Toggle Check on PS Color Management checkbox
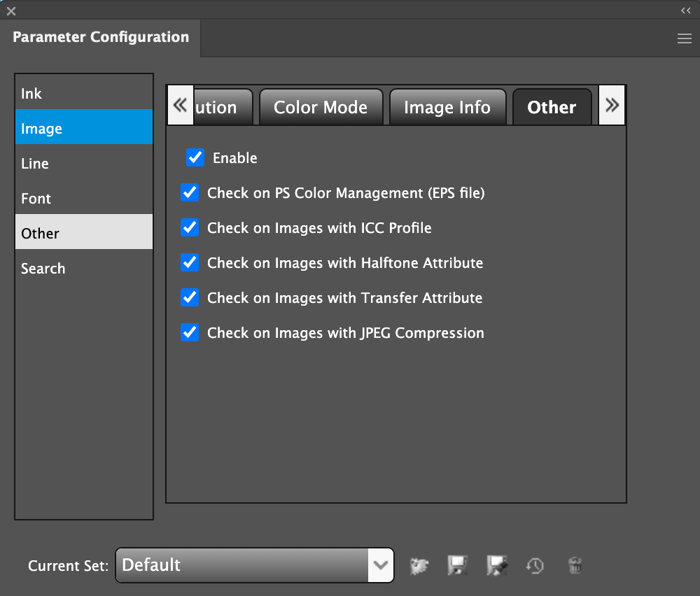Screen dimensions: 700x596 [190, 192]
